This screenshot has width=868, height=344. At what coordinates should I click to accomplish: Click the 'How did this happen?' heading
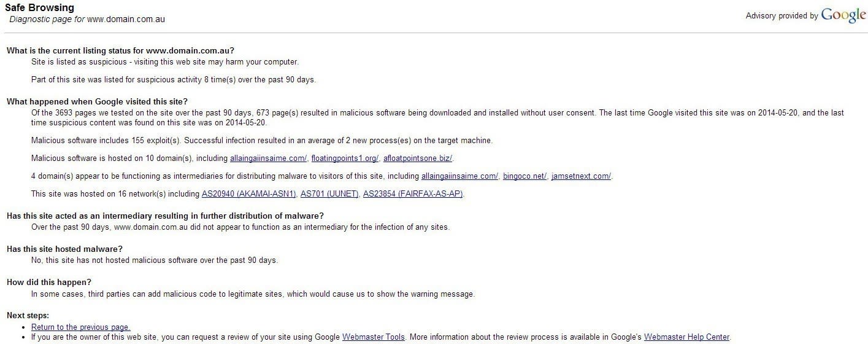pyautogui.click(x=49, y=283)
